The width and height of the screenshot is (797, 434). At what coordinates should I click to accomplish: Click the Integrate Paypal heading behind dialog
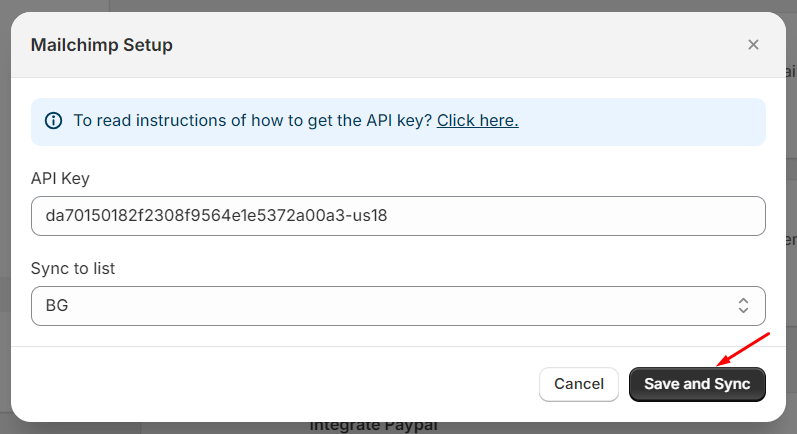(374, 427)
